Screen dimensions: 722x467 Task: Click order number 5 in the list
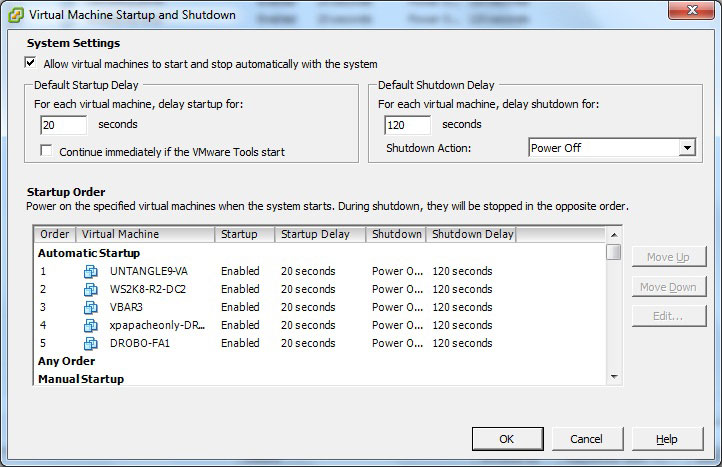click(43, 343)
